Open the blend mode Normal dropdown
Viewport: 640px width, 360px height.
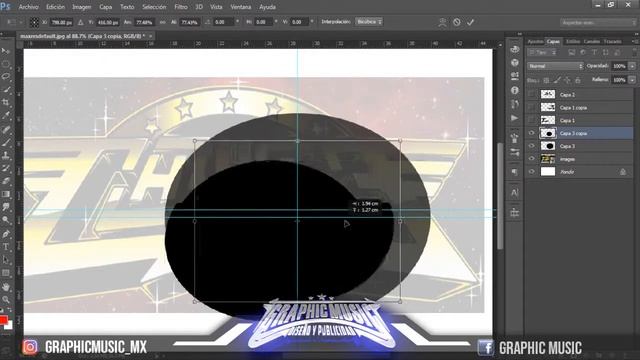(x=556, y=66)
